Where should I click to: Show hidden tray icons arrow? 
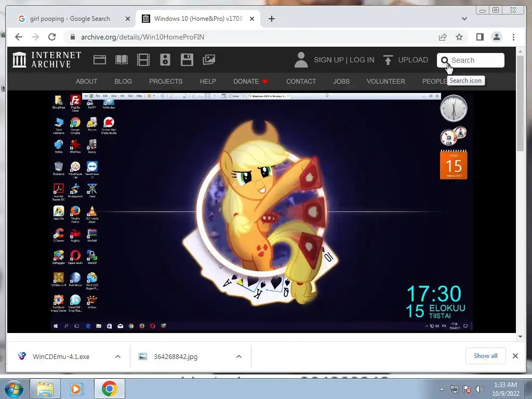442,389
